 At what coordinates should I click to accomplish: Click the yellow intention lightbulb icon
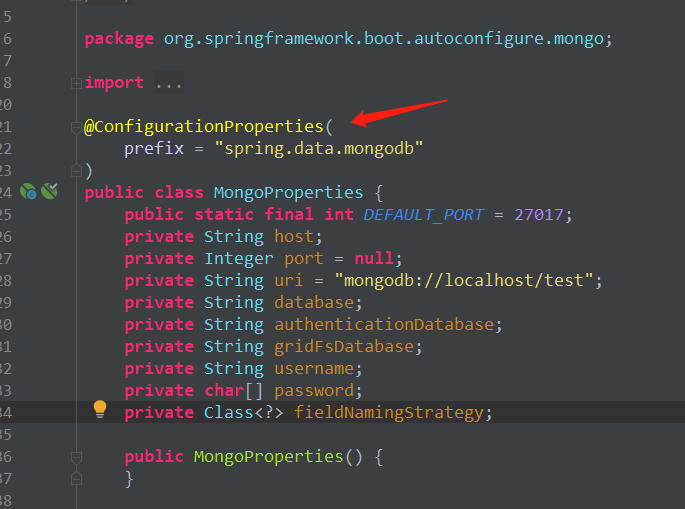click(100, 409)
